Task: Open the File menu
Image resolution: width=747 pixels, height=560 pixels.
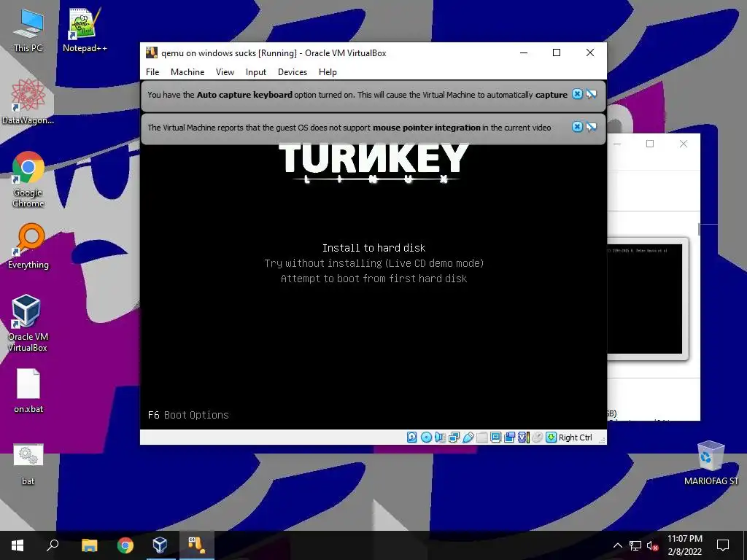Action: coord(152,72)
